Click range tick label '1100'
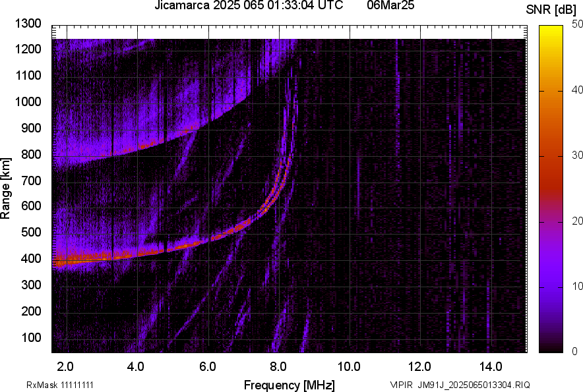583x392 pixels. pyautogui.click(x=28, y=75)
